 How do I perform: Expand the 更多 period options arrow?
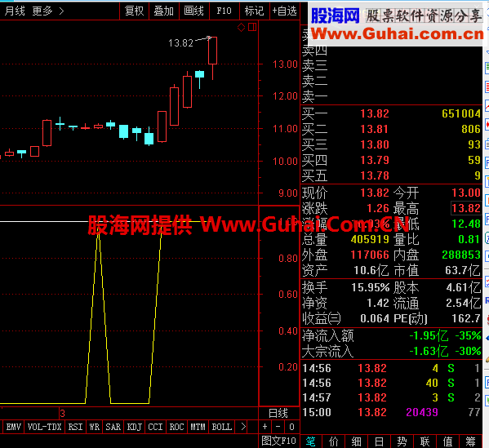(x=61, y=11)
